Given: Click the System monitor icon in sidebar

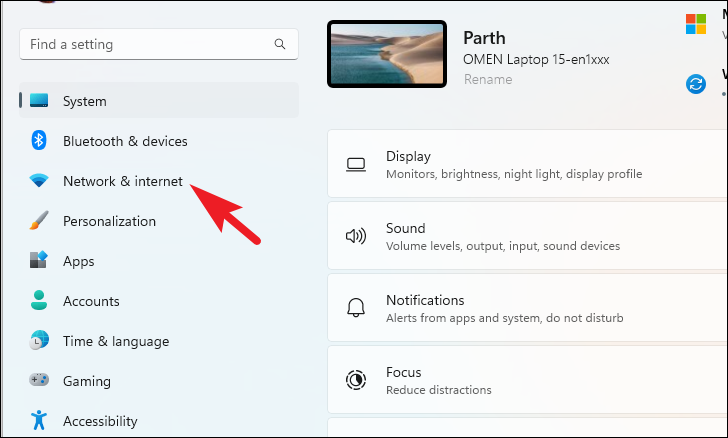Looking at the screenshot, I should pos(39,100).
